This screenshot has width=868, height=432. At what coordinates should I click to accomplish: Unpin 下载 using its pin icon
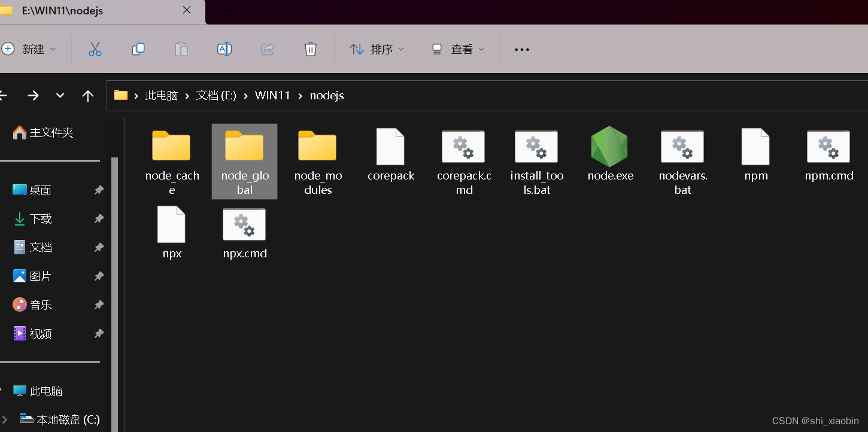click(99, 219)
